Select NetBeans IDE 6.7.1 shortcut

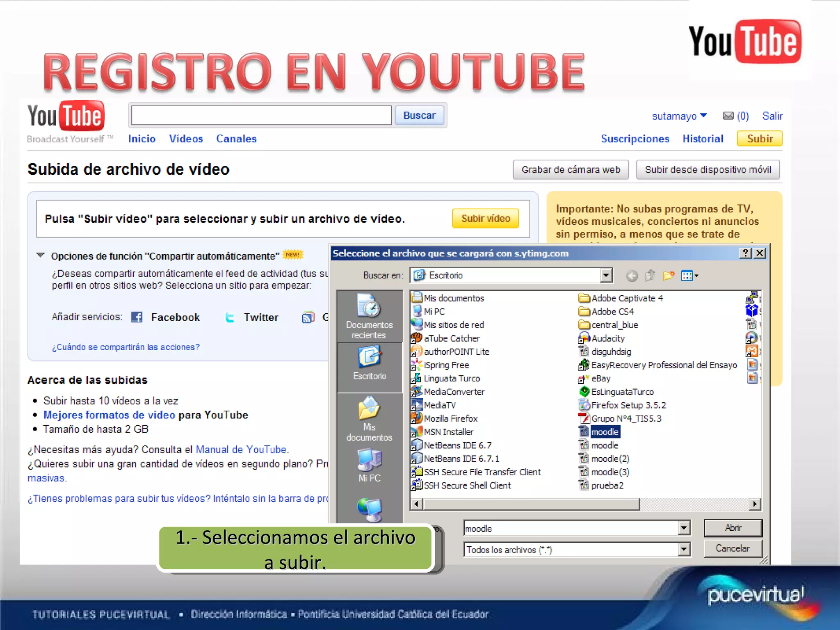click(455, 459)
